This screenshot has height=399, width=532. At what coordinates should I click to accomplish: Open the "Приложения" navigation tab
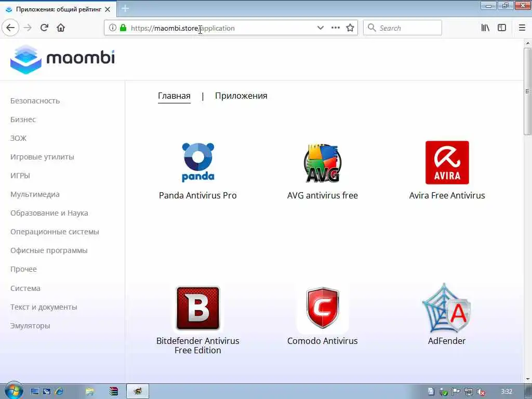241,96
